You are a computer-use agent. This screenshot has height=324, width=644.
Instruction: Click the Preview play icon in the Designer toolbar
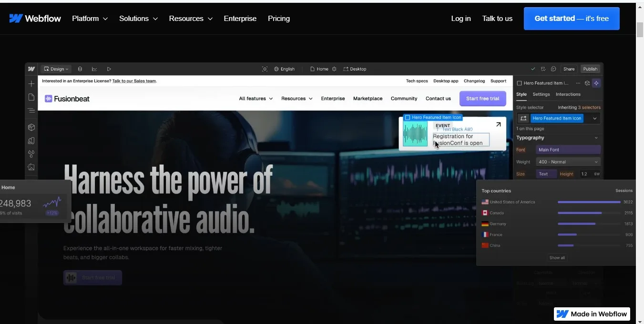tap(109, 69)
